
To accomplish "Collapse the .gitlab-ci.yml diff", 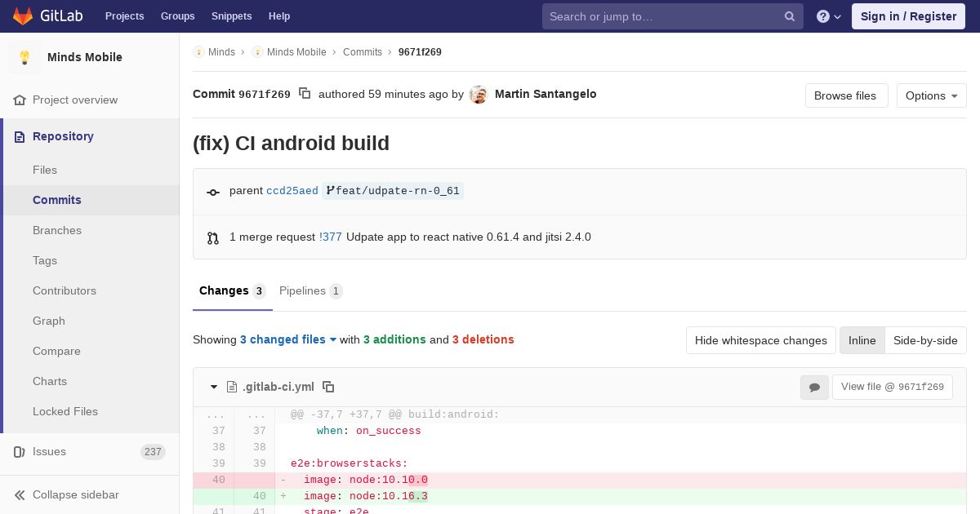I will click(x=214, y=387).
